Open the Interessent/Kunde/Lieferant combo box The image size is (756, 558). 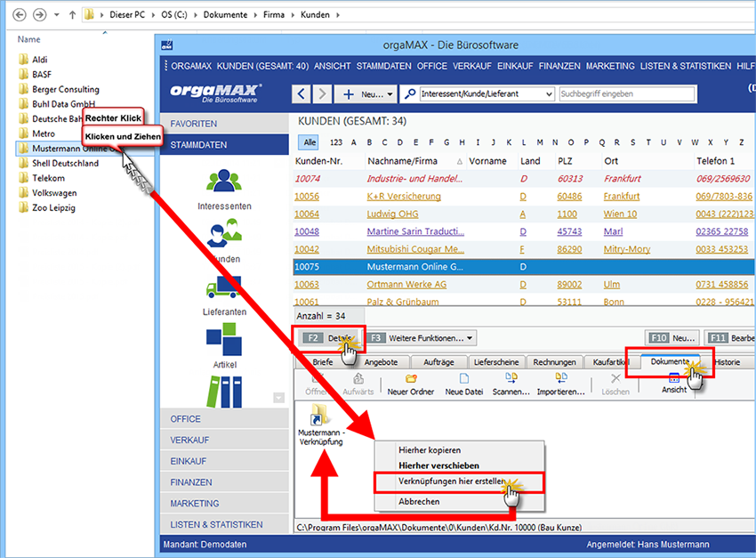[487, 94]
